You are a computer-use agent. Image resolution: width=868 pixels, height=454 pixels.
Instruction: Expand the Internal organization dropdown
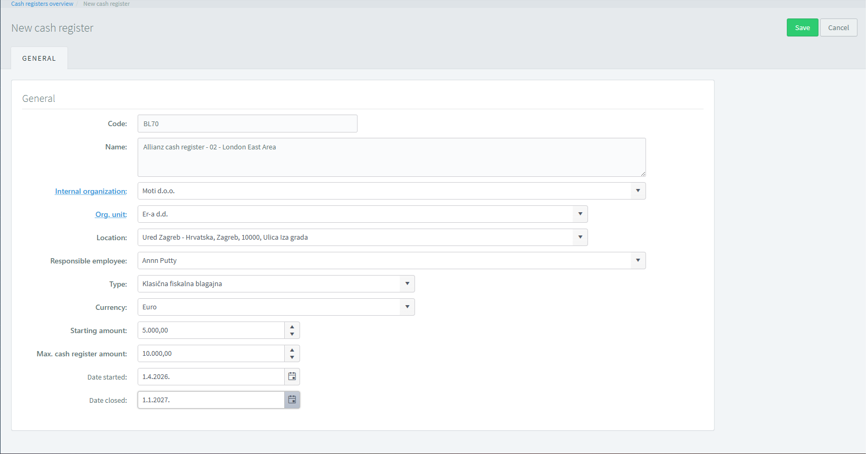638,191
